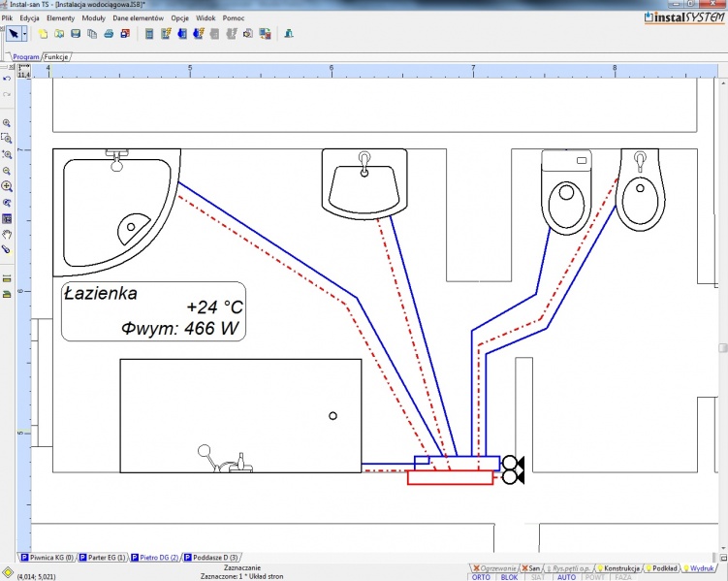The height and width of the screenshot is (581, 728).
Task: Open dropdown arrow beside the pointer tool
Action: [25, 34]
